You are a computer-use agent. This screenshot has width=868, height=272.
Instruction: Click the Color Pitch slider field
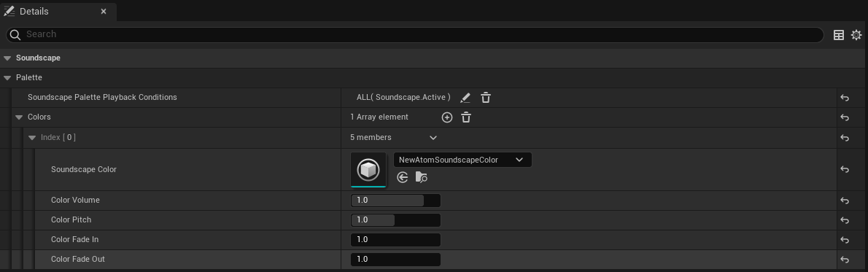click(396, 220)
